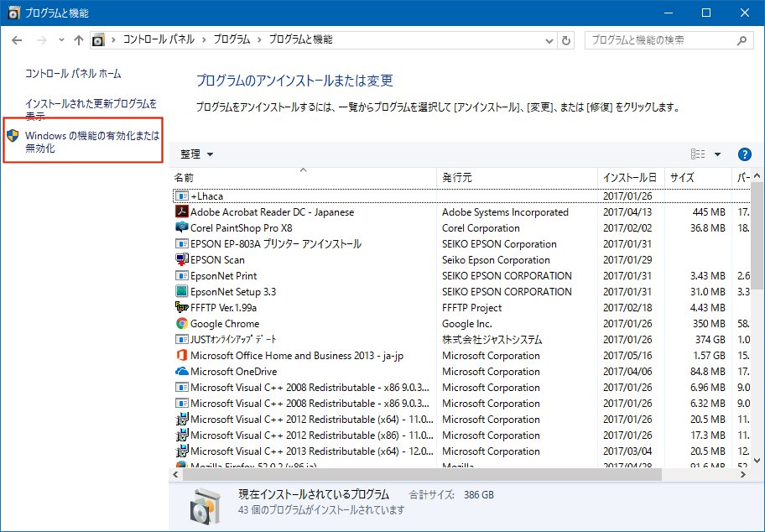
Task: Click the horizontal scrollbar thumb
Action: [x=423, y=474]
